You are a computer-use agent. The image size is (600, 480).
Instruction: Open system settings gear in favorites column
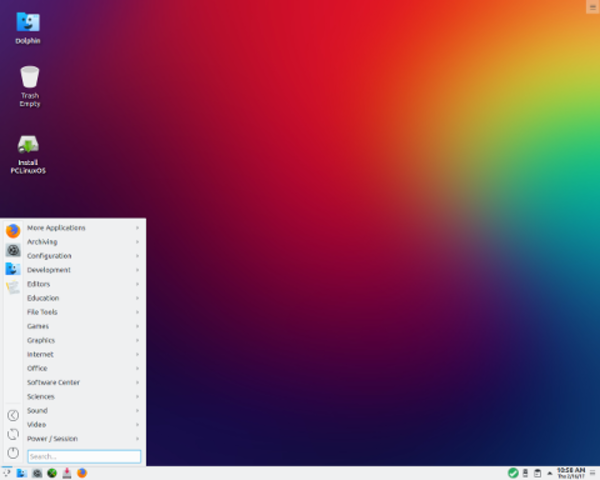(13, 250)
